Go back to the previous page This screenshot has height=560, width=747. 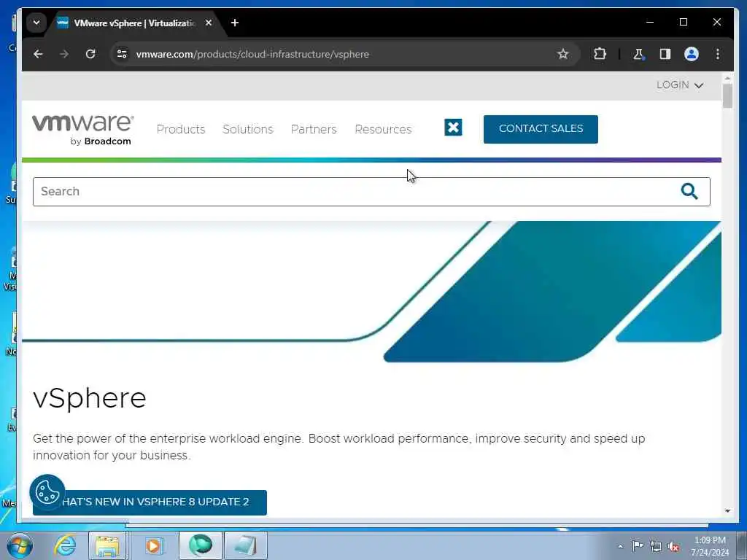click(38, 54)
